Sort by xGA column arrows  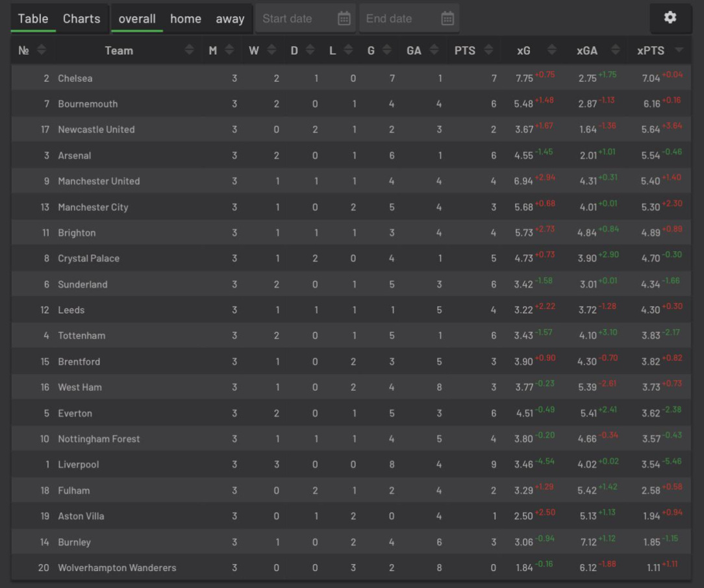pos(616,50)
